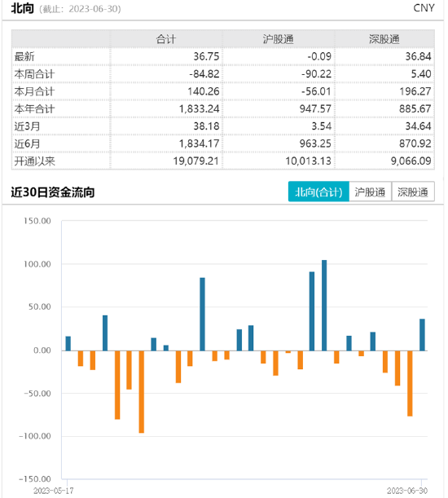Click the value 36.75 in 最新 row
448x498 pixels.
click(206, 56)
